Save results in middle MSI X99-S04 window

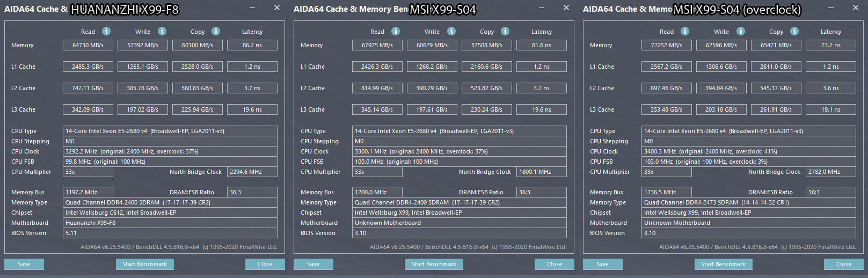313,264
